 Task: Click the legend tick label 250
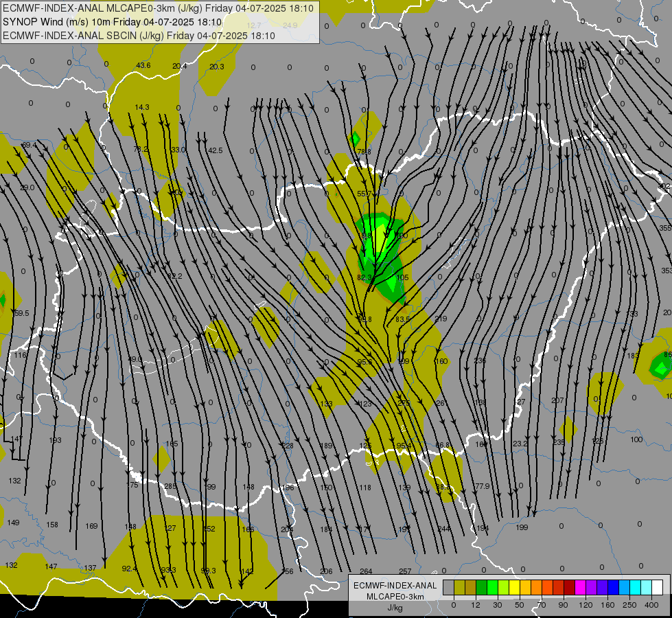629,605
